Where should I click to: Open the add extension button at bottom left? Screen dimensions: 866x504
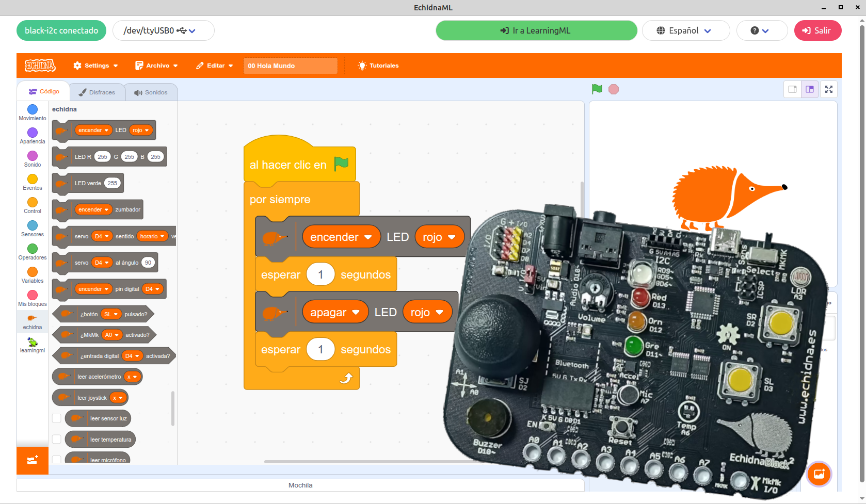[x=33, y=460]
